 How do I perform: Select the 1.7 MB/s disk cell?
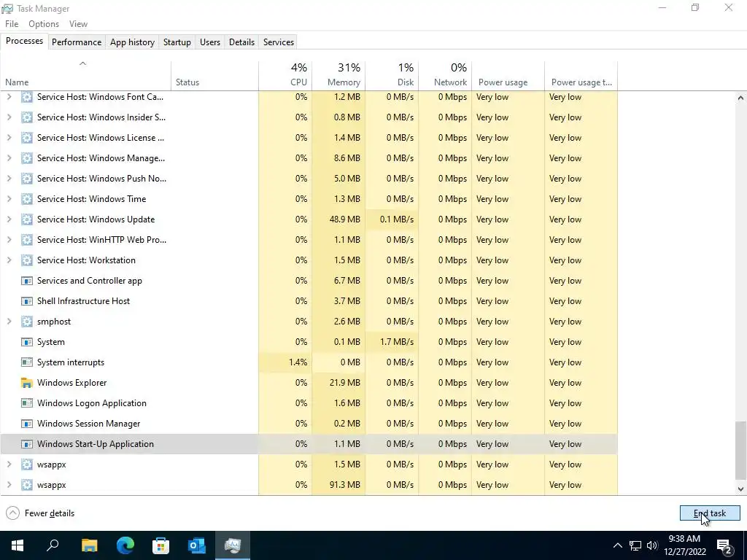392,342
